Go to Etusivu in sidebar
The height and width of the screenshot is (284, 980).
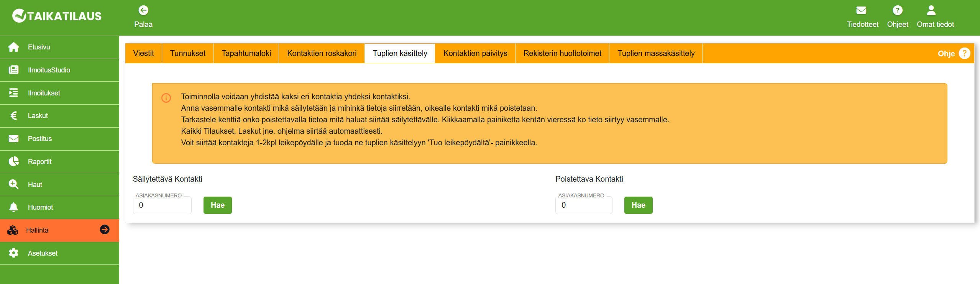point(59,47)
